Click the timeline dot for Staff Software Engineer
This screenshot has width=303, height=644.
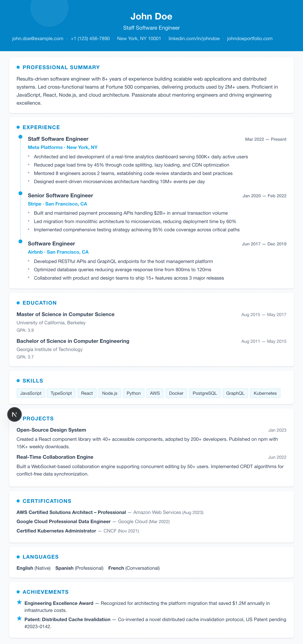20,137
